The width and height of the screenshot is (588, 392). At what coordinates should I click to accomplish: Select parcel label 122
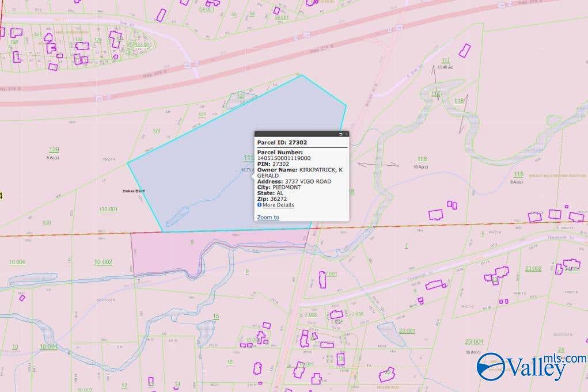(157, 131)
